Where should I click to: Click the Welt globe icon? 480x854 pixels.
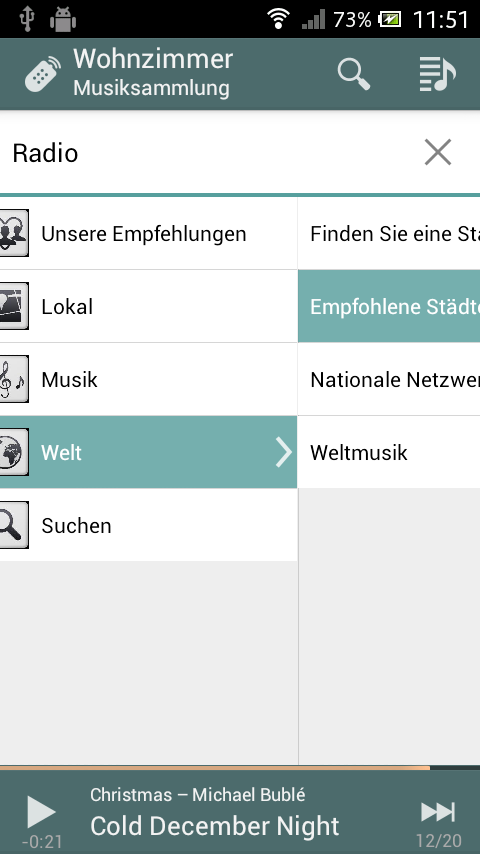(x=13, y=452)
